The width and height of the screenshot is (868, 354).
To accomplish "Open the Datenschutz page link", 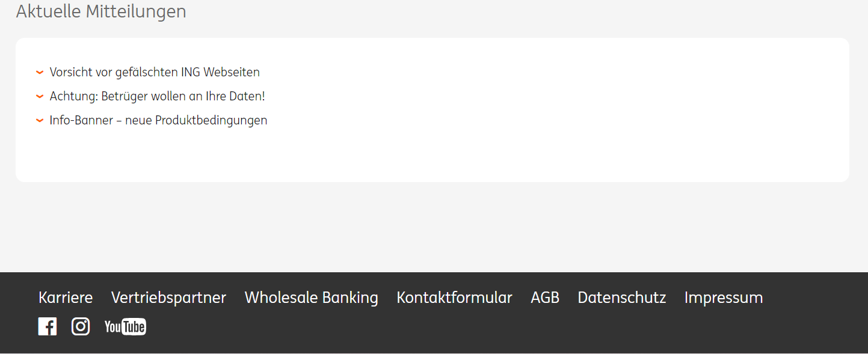I will (622, 298).
